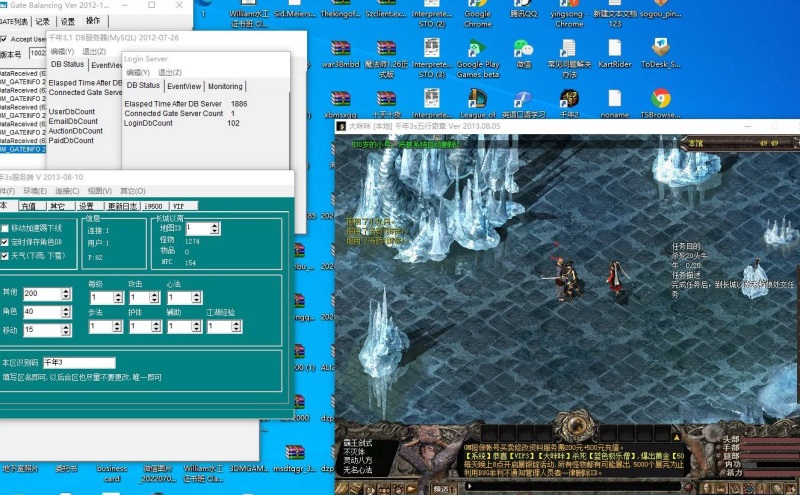Open Monitoring tab in Login Server

pos(225,86)
